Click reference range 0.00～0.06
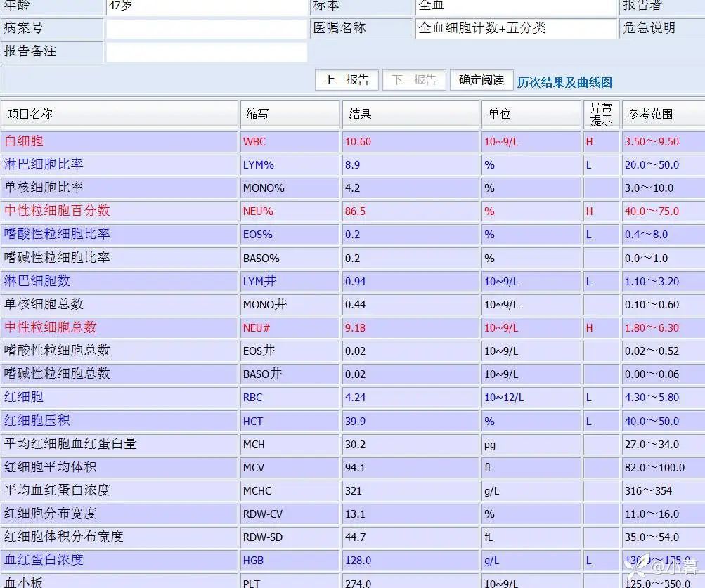This screenshot has height=588, width=705. coord(652,374)
